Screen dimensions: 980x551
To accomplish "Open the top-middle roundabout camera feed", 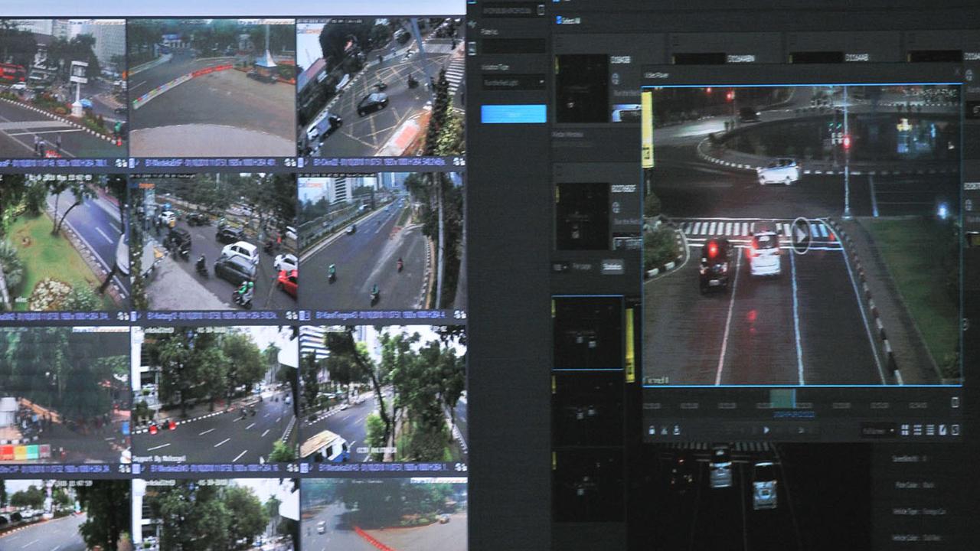I will [x=212, y=86].
